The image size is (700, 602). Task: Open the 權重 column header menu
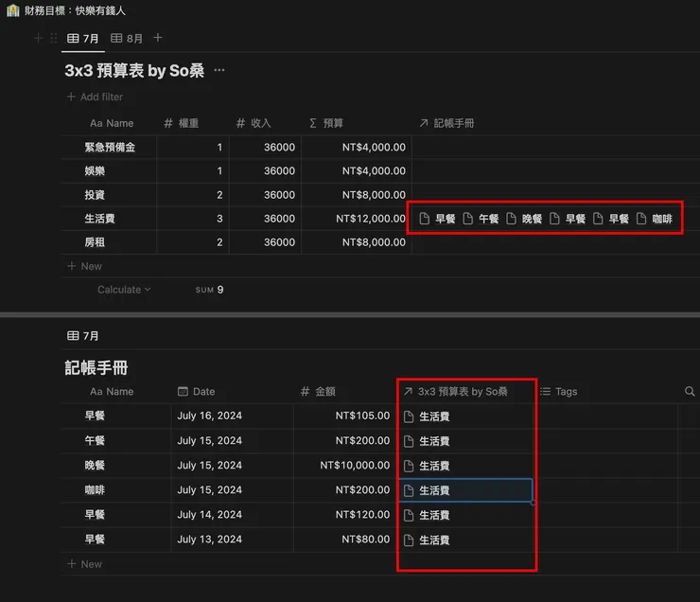tap(182, 123)
